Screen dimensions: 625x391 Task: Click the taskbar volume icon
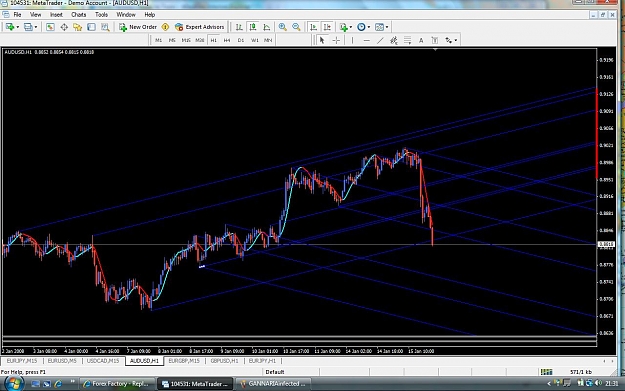coord(598,383)
